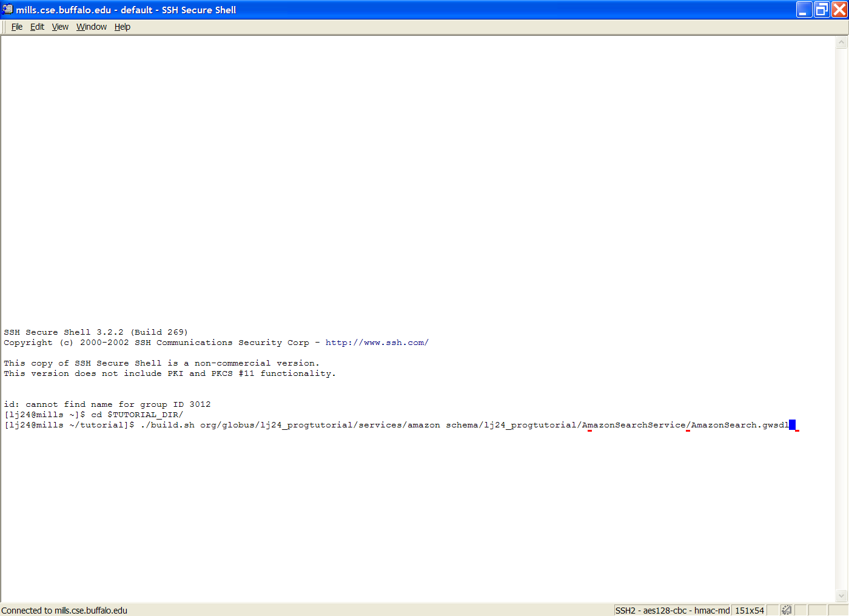Click the 'Connected to mills.cse.buffalo.edu' status text
The width and height of the screenshot is (849, 616).
pos(64,610)
